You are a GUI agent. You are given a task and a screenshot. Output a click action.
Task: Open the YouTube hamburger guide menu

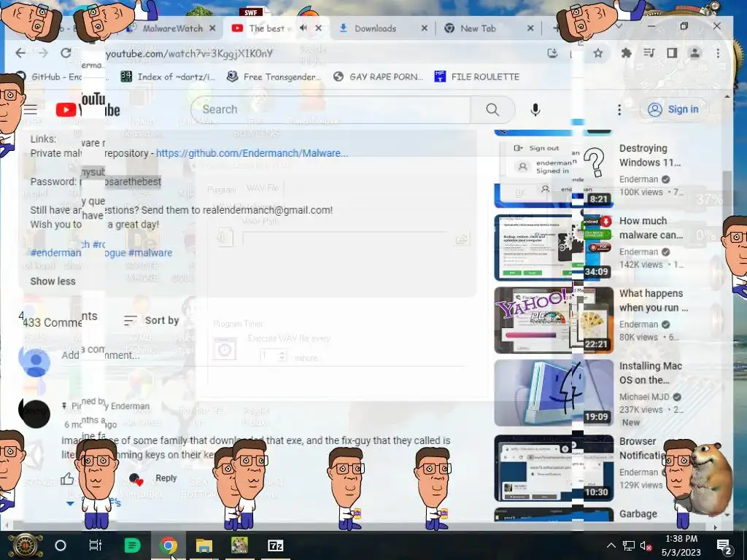point(31,109)
